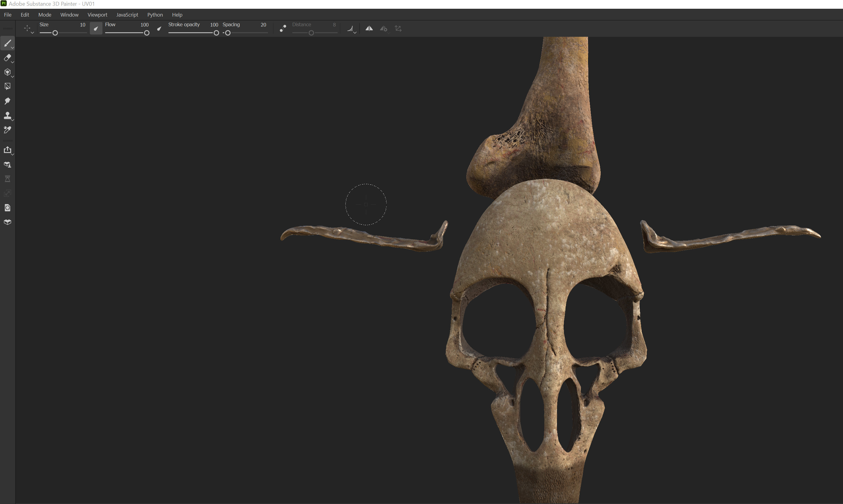Click the Distance value field showing 8
This screenshot has height=504, width=843.
335,25
